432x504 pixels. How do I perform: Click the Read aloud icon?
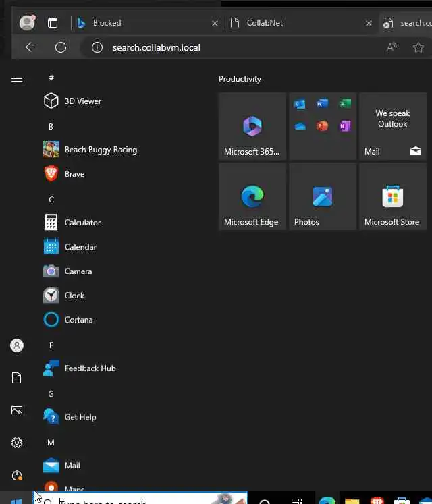391,47
